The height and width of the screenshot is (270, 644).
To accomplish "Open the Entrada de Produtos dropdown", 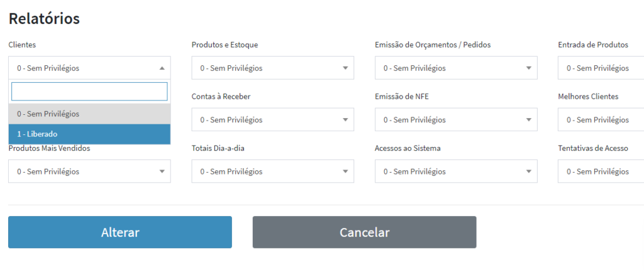I will (x=601, y=68).
